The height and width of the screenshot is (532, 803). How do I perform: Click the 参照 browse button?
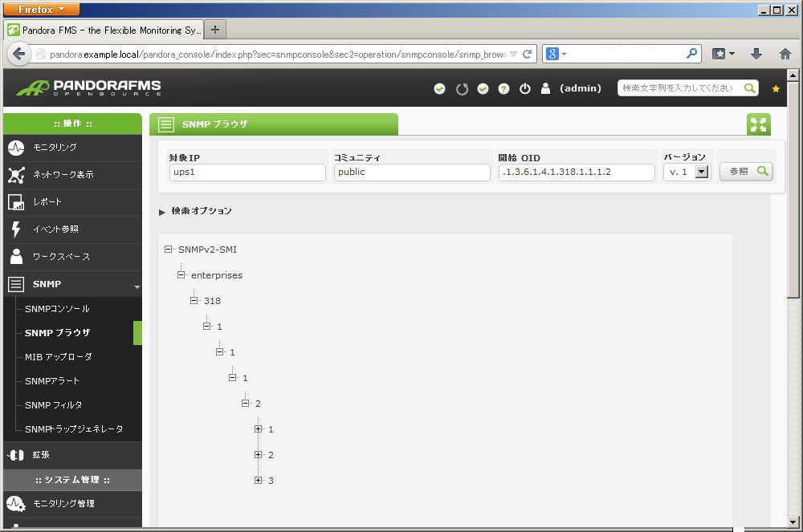(x=746, y=172)
